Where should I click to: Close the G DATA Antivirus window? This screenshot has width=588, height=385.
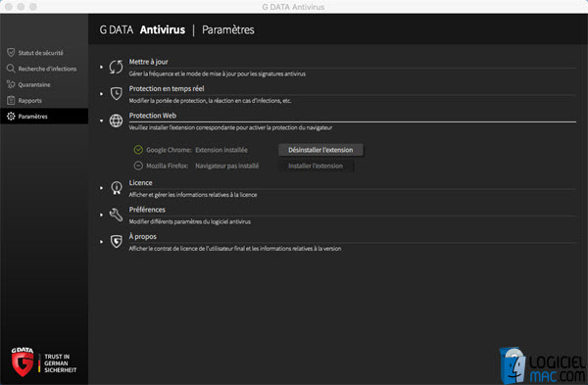pos(8,7)
